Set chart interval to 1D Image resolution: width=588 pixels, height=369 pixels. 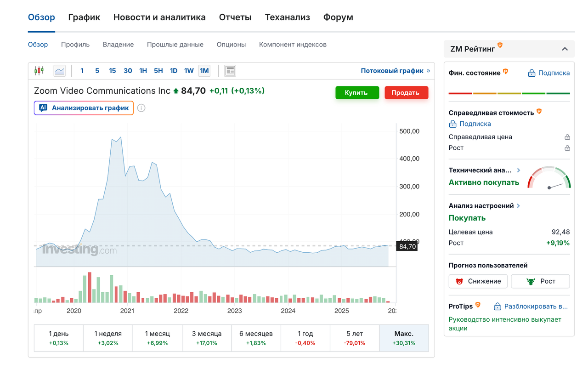[x=174, y=71]
